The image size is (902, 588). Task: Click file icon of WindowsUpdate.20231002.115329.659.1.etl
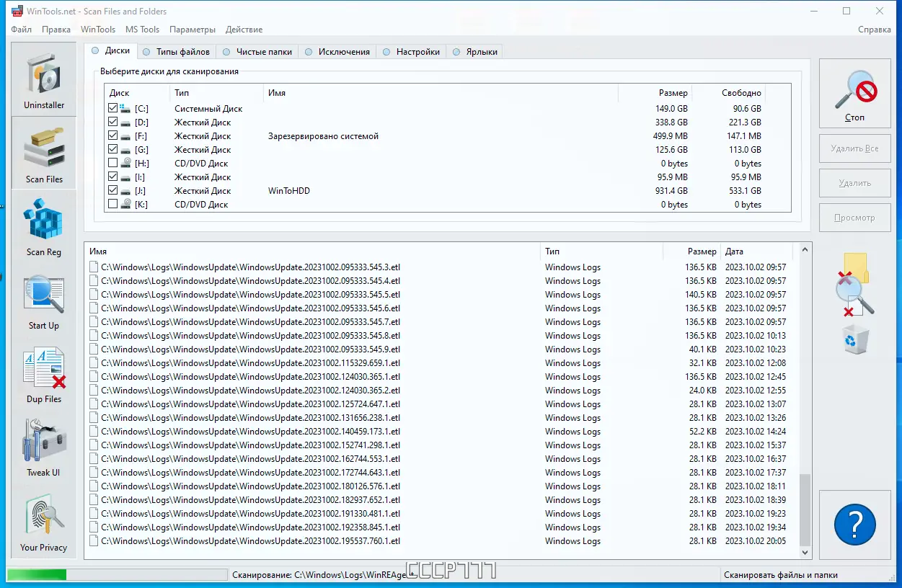94,363
